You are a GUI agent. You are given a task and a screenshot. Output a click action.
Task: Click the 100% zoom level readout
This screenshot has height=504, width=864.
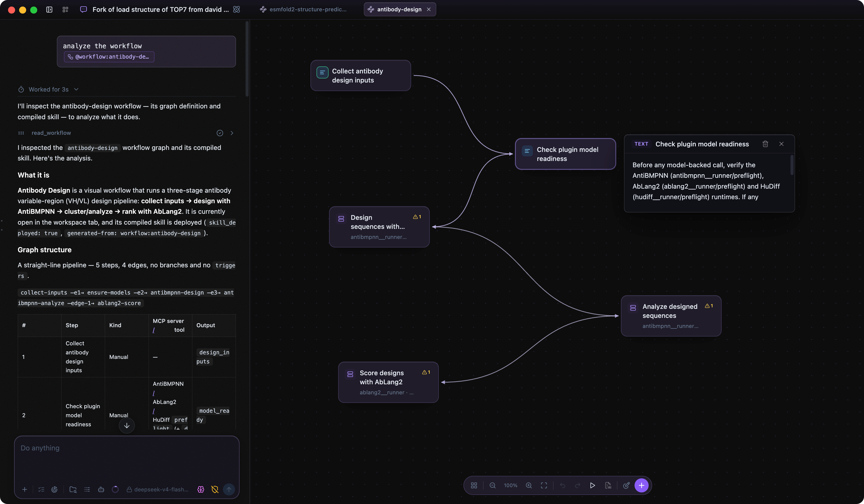pos(510,485)
